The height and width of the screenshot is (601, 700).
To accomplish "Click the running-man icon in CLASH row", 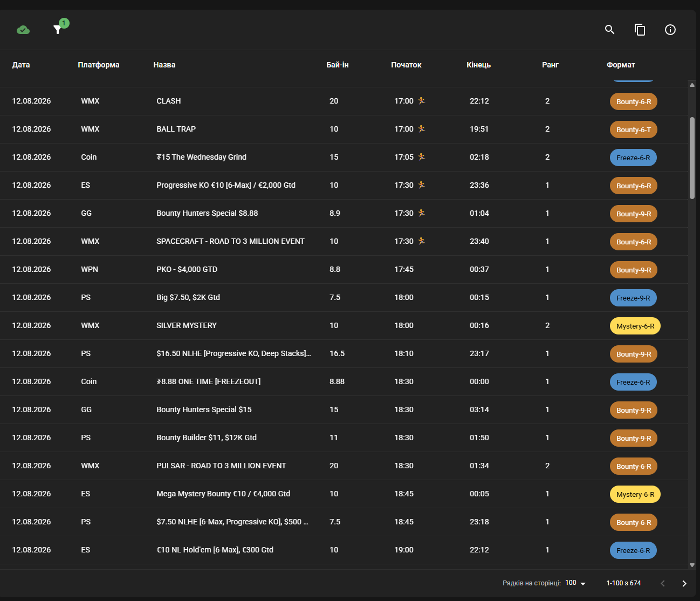I will click(422, 100).
